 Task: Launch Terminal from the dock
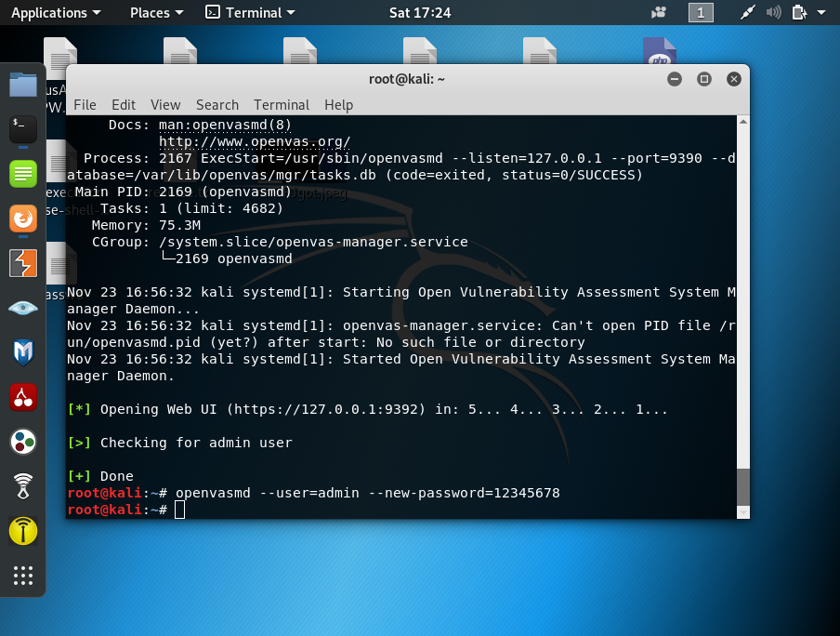23,129
